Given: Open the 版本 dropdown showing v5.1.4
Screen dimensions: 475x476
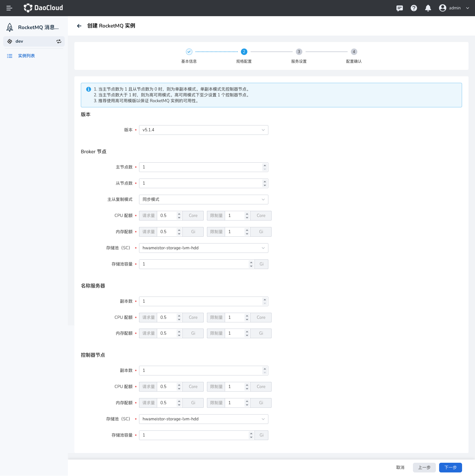Looking at the screenshot, I should [x=203, y=130].
